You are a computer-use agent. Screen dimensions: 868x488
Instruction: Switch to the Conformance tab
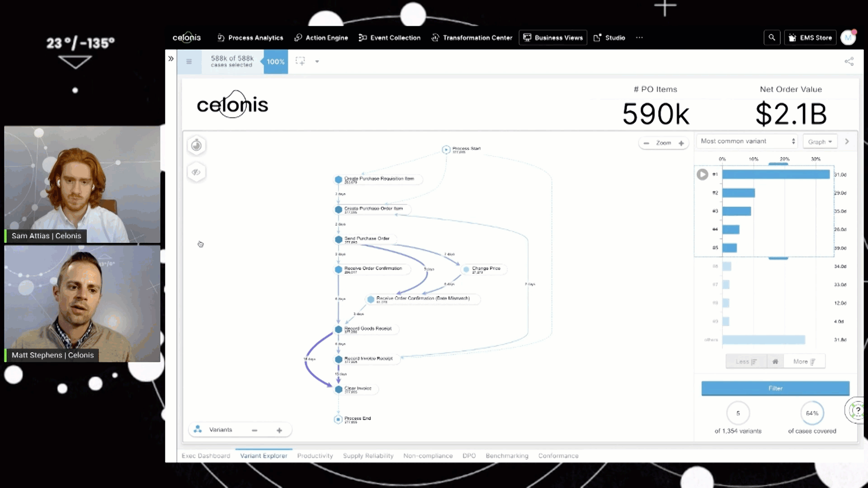pos(558,455)
